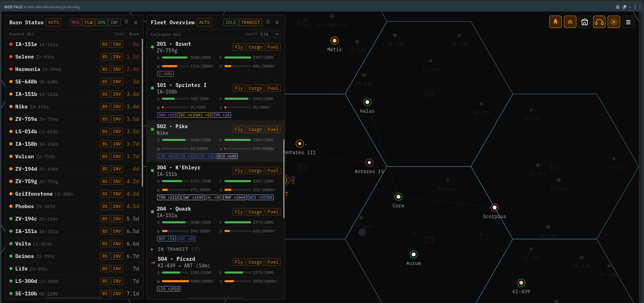The width and height of the screenshot is (644, 303).
Task: Open the calculator icon in title bar
Action: [x=618, y=7]
